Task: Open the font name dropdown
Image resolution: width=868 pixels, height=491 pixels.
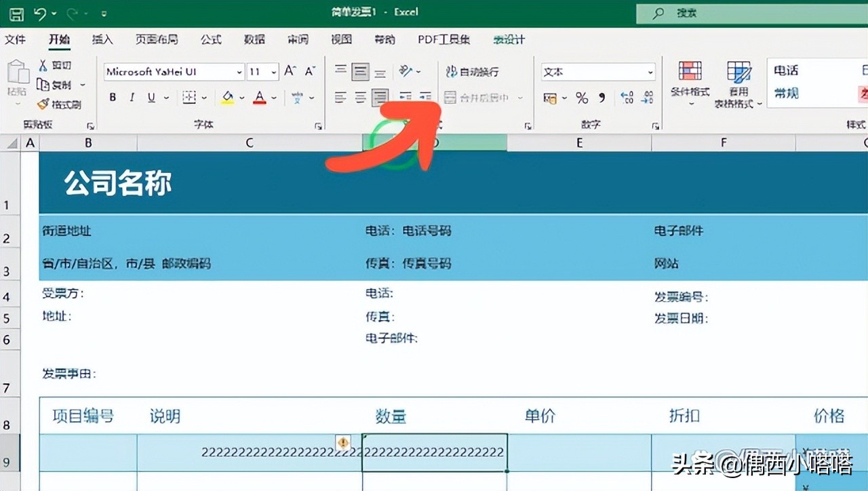Action: (239, 71)
